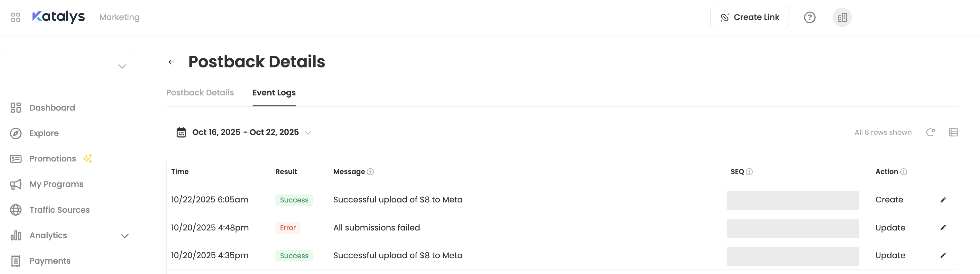980x274 pixels.
Task: Click the SEQ column info icon
Action: [x=749, y=172]
